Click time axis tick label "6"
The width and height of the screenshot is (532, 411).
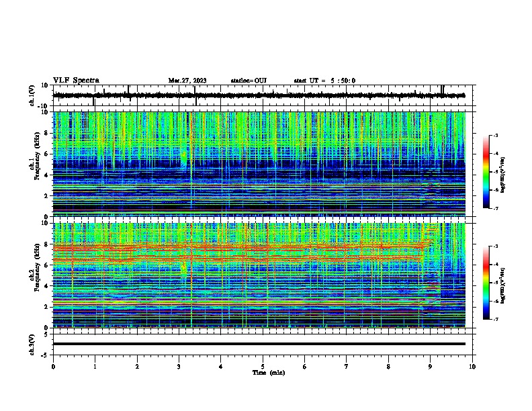coord(305,367)
